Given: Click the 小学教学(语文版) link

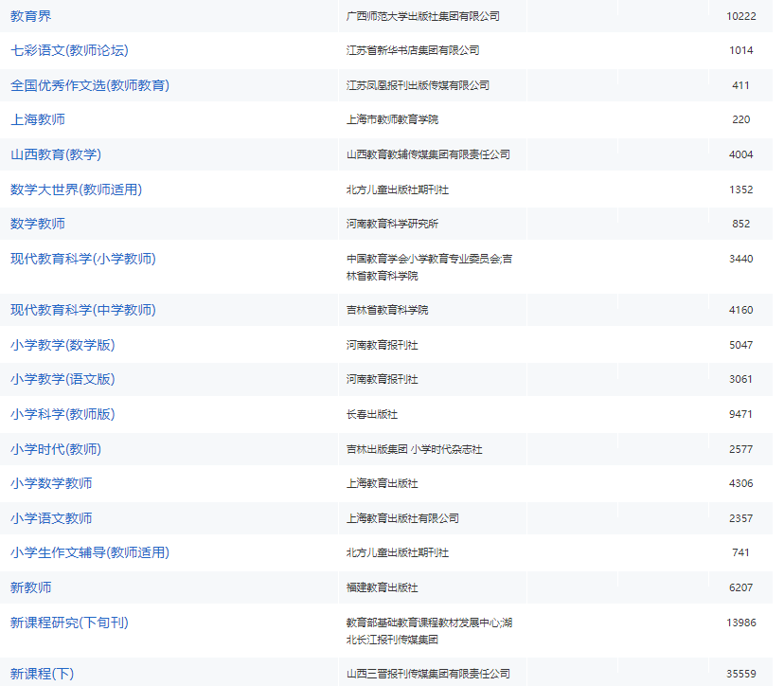Looking at the screenshot, I should [x=63, y=379].
